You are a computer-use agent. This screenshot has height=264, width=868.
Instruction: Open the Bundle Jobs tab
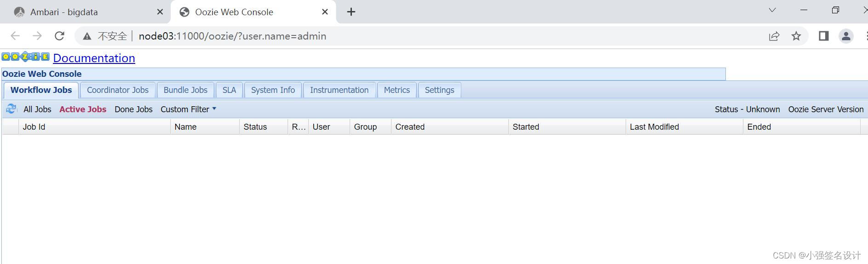(x=185, y=90)
